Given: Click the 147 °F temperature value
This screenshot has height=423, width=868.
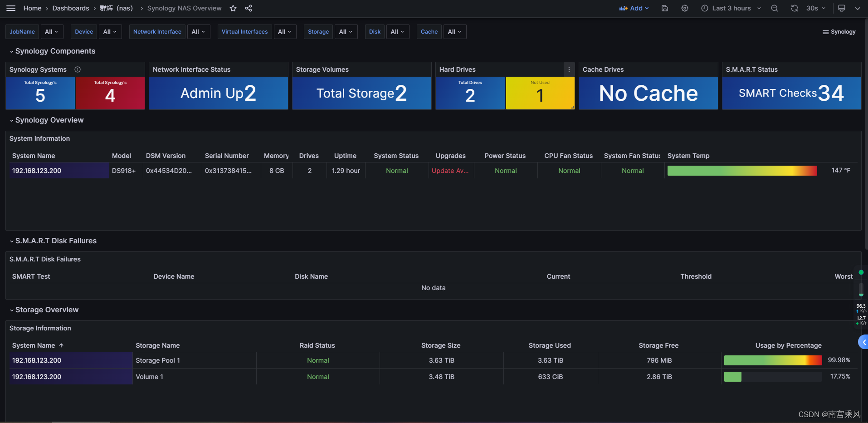Looking at the screenshot, I should pos(841,170).
